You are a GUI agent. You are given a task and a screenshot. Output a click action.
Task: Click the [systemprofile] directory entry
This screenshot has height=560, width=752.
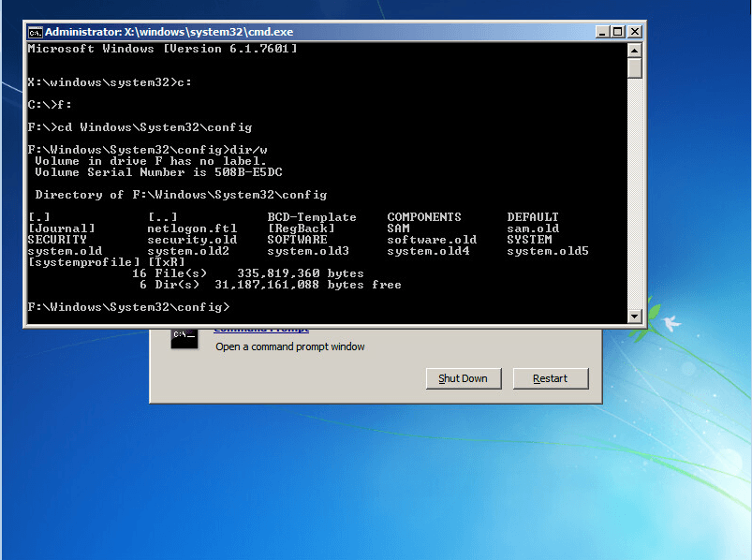pyautogui.click(x=84, y=262)
